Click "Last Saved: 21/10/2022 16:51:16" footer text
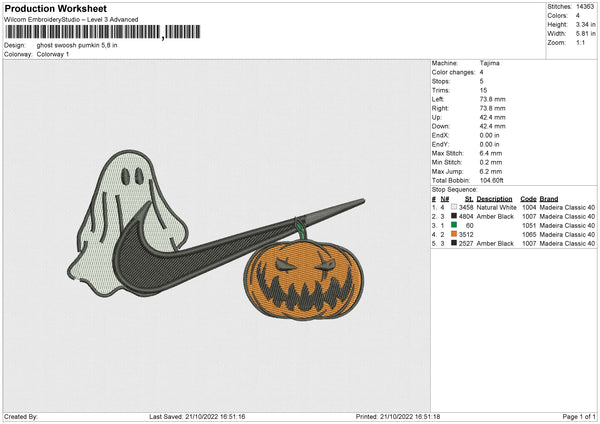Viewport: 600px width, 424px height. pyautogui.click(x=197, y=417)
